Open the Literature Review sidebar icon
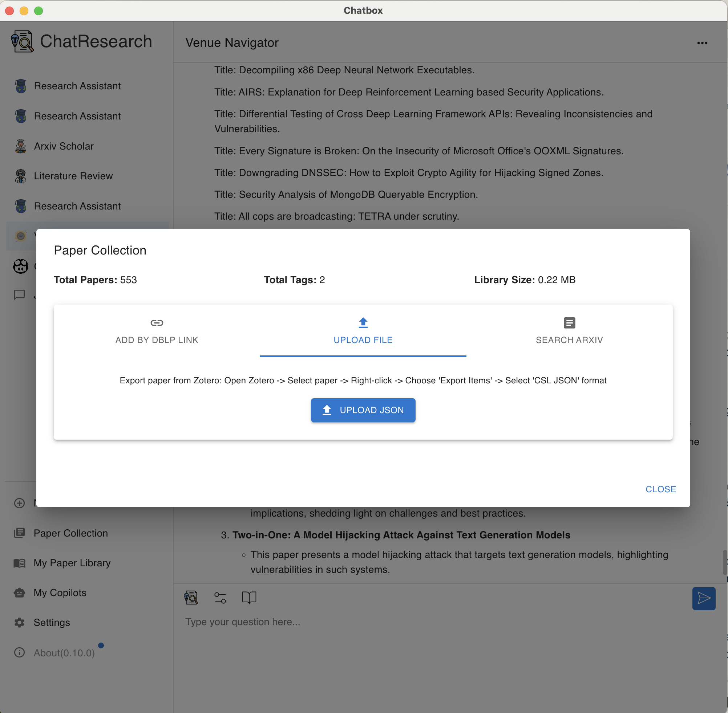This screenshot has height=713, width=728. 20,176
